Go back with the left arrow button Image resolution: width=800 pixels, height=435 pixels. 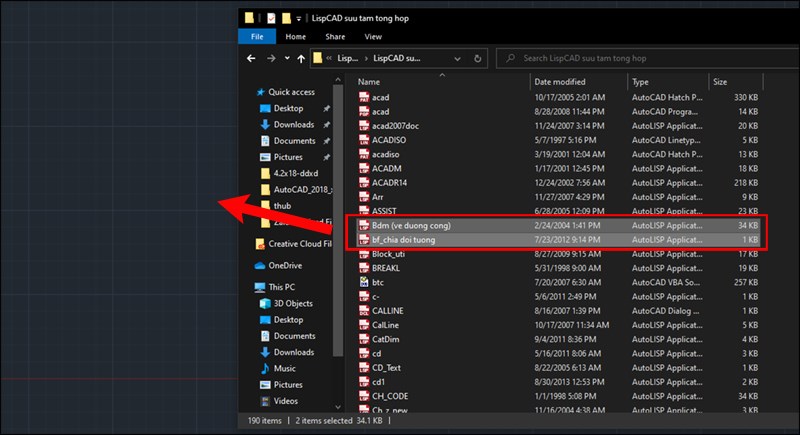[x=251, y=59]
